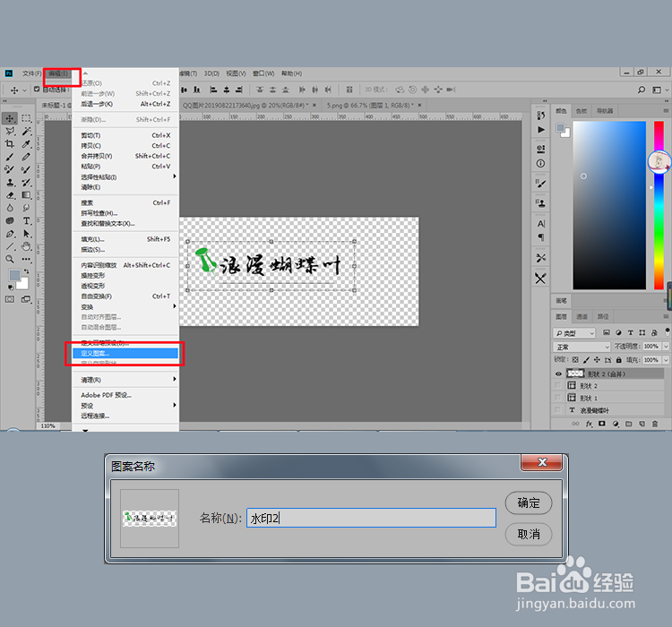Expand the 选择性粘贴 submenu arrow
Screen dimensions: 672x627
175,176
